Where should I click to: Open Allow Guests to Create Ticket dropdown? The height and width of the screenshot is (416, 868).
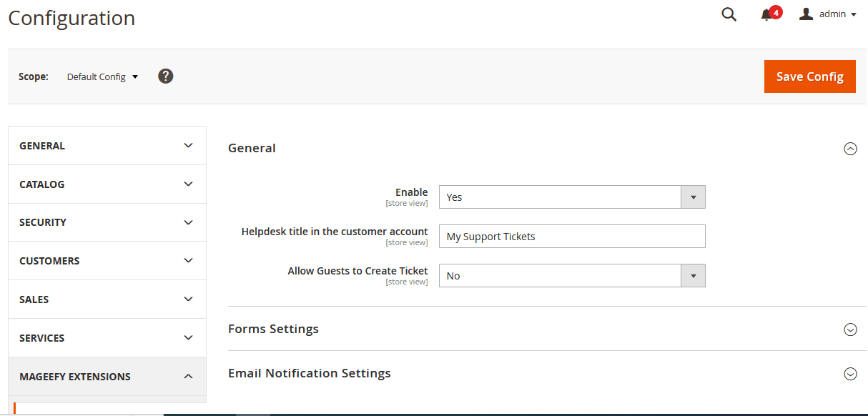click(572, 276)
